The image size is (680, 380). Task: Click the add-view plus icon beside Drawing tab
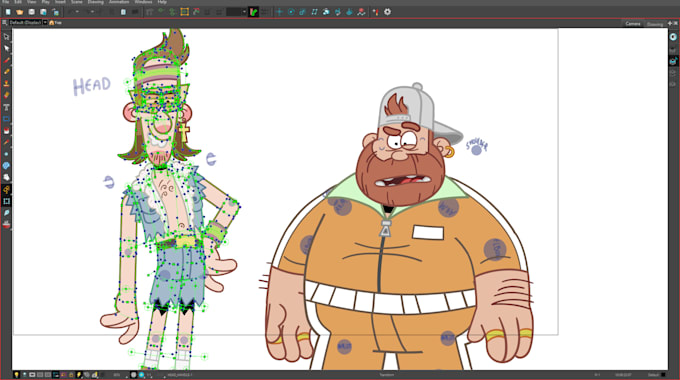[x=670, y=23]
